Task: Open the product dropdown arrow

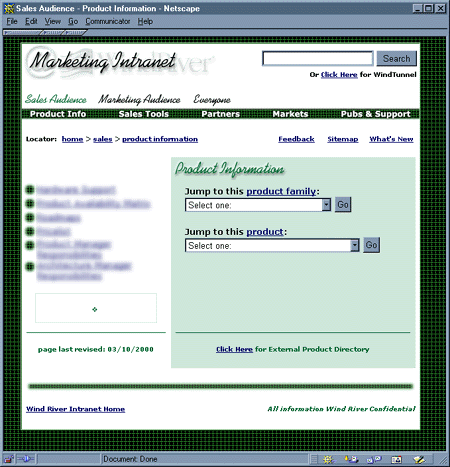Action: point(355,245)
